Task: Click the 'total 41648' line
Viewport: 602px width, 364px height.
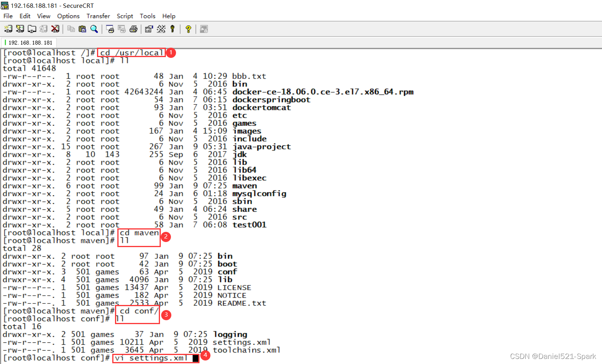Action: point(29,68)
